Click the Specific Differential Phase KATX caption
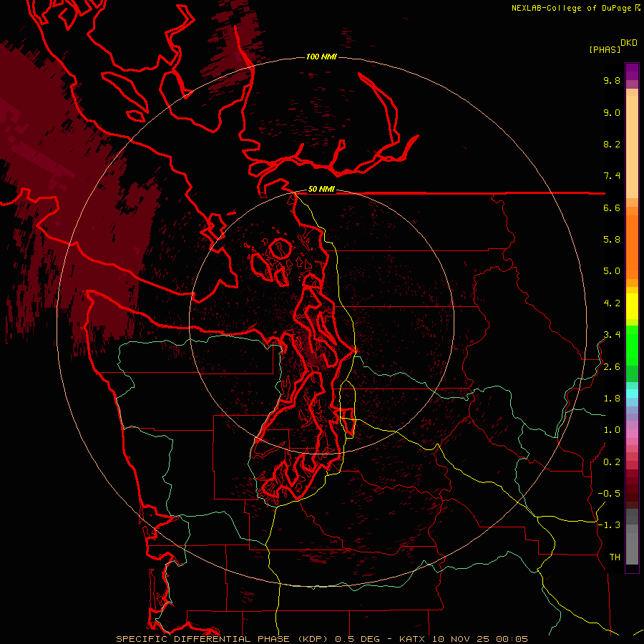 click(x=321, y=639)
